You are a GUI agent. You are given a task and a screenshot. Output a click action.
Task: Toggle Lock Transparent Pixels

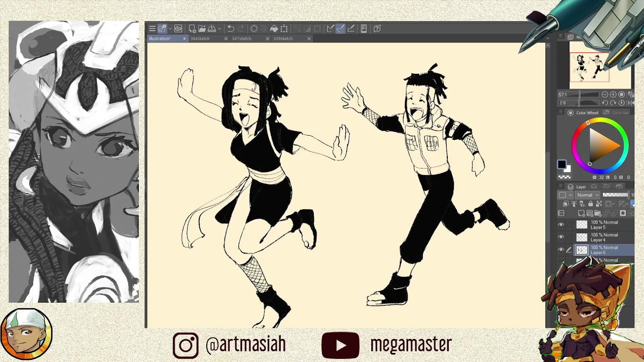point(599,204)
